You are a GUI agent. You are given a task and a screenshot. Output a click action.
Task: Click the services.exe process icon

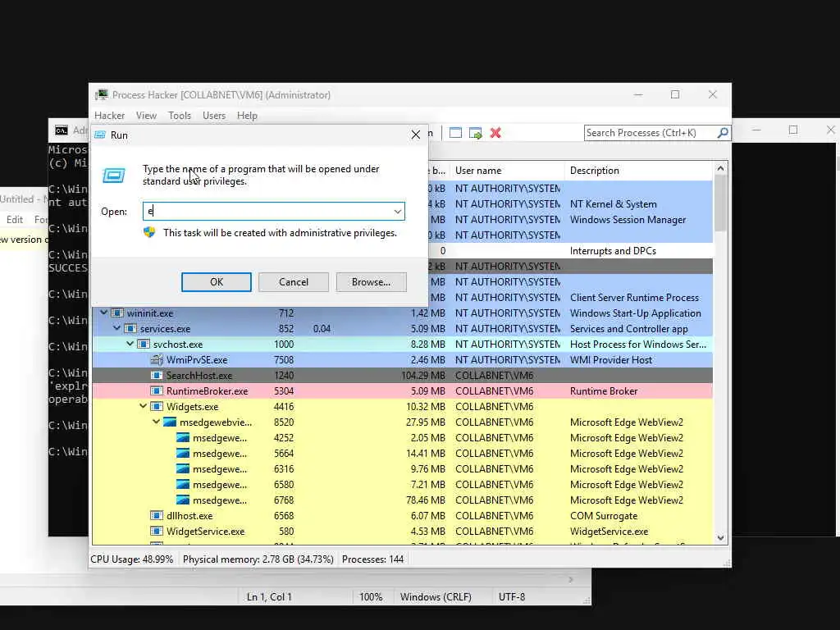130,328
